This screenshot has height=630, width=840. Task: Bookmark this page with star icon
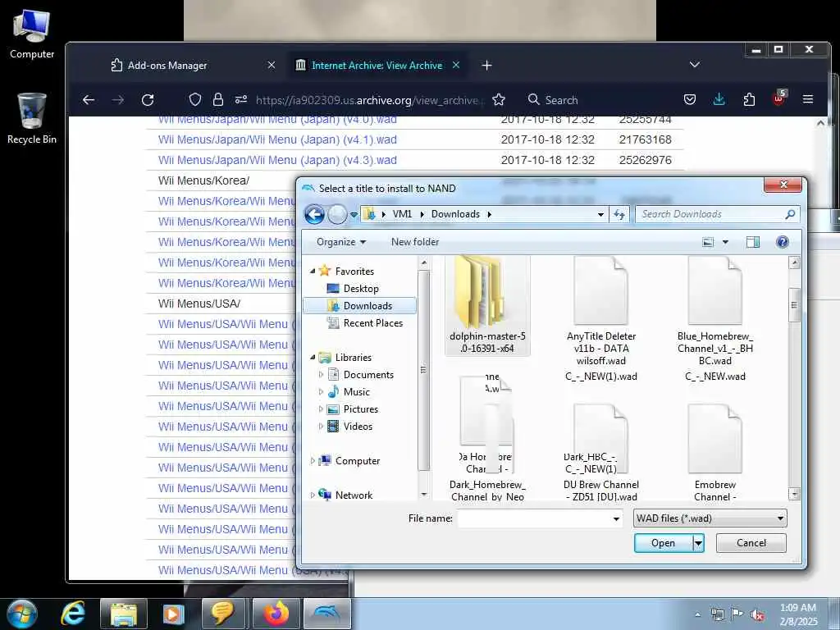click(499, 99)
